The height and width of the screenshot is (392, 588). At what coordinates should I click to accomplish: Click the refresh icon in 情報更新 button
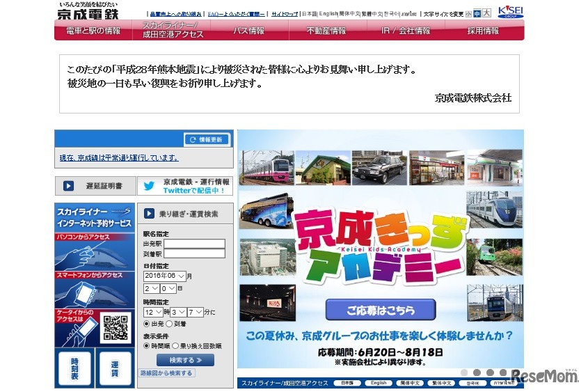pyautogui.click(x=193, y=139)
